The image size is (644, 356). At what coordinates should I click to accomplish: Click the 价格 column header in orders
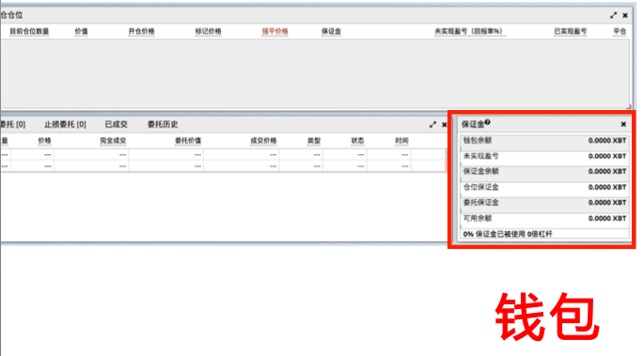[44, 141]
